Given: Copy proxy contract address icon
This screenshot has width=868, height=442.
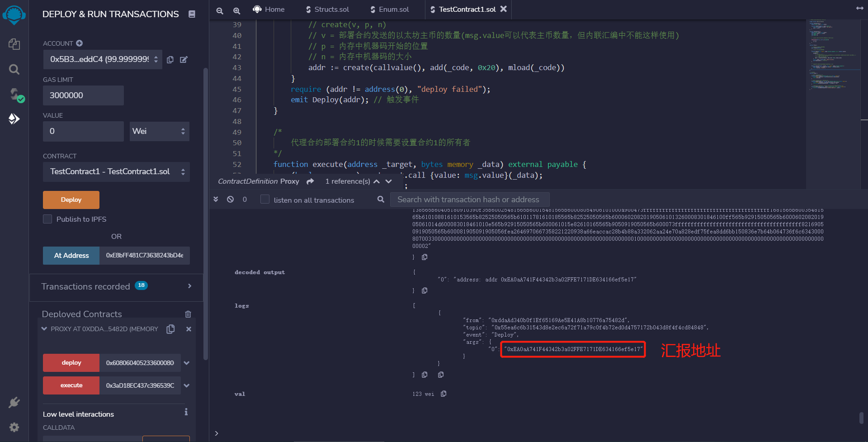Looking at the screenshot, I should pyautogui.click(x=170, y=329).
